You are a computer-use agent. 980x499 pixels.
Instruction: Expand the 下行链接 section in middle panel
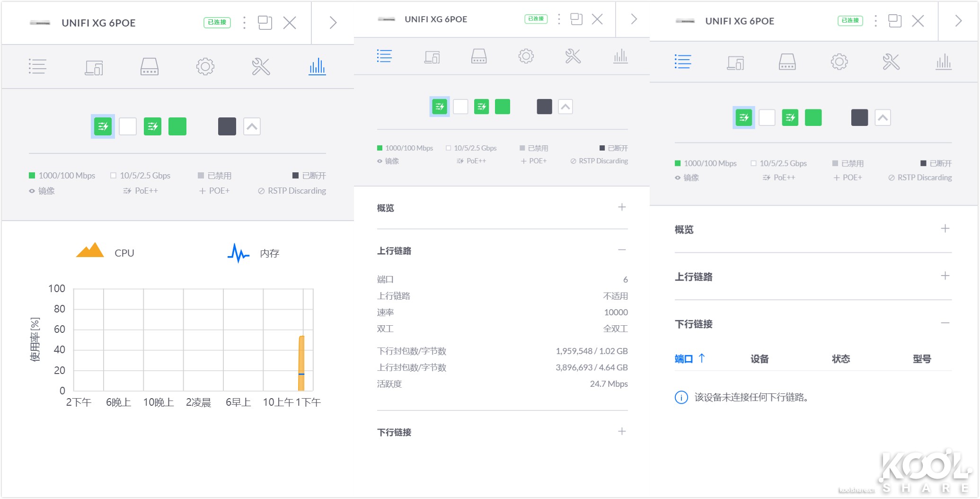click(x=622, y=431)
